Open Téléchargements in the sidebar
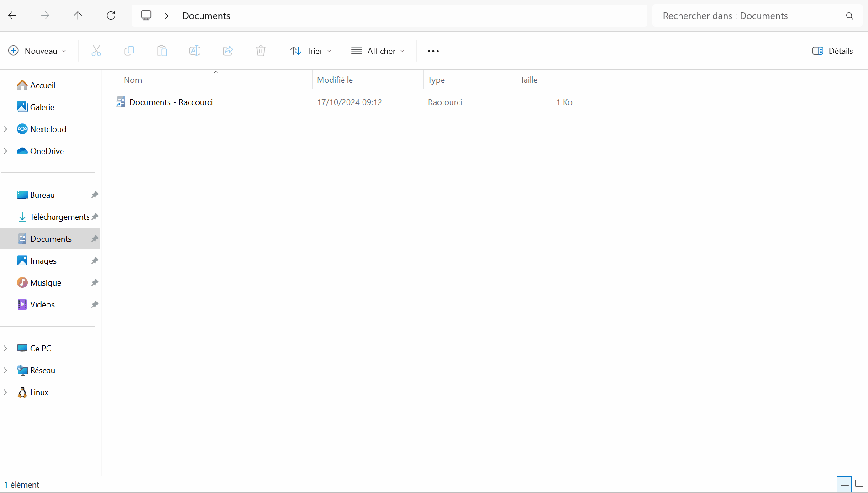The width and height of the screenshot is (868, 493). pos(59,217)
